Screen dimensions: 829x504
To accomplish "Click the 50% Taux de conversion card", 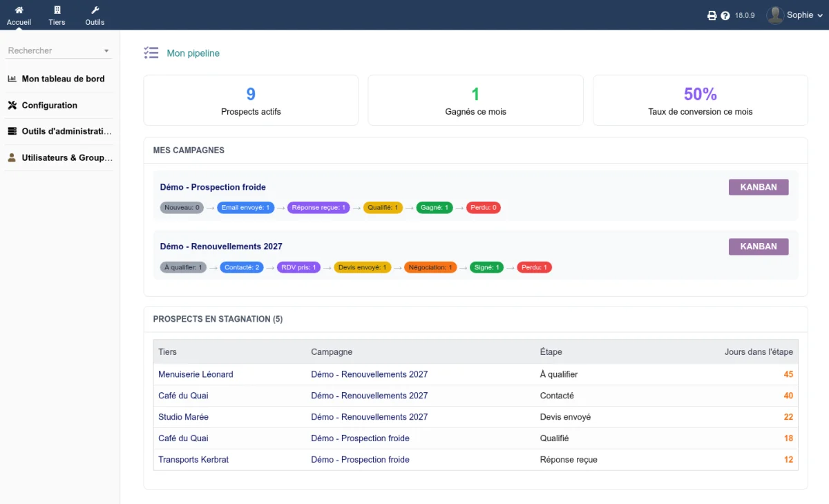I will pos(701,100).
